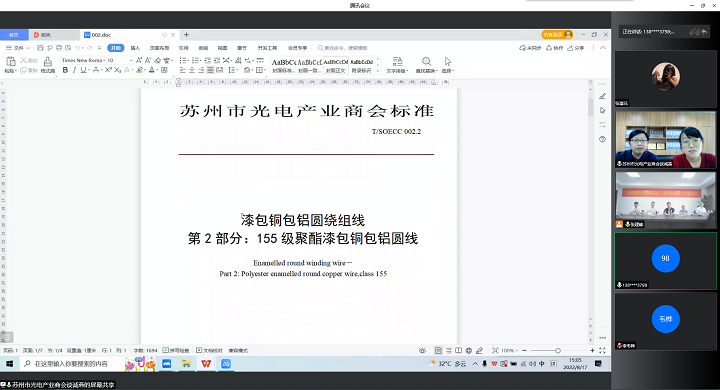Switch to page layout view in status bar

439,350
